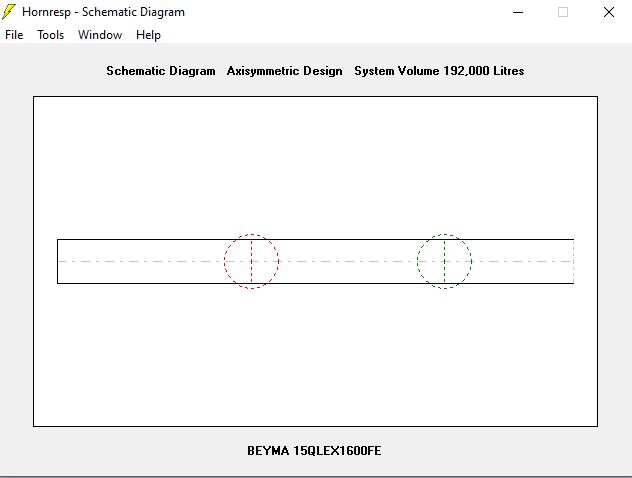Click the 'System Volume 192,000 Litres' text

[439, 71]
